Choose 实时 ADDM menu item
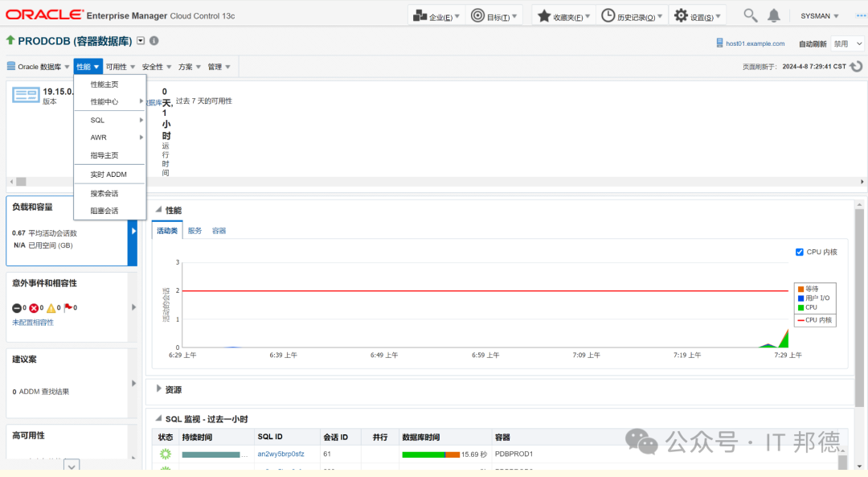The height and width of the screenshot is (477, 868). tap(108, 175)
